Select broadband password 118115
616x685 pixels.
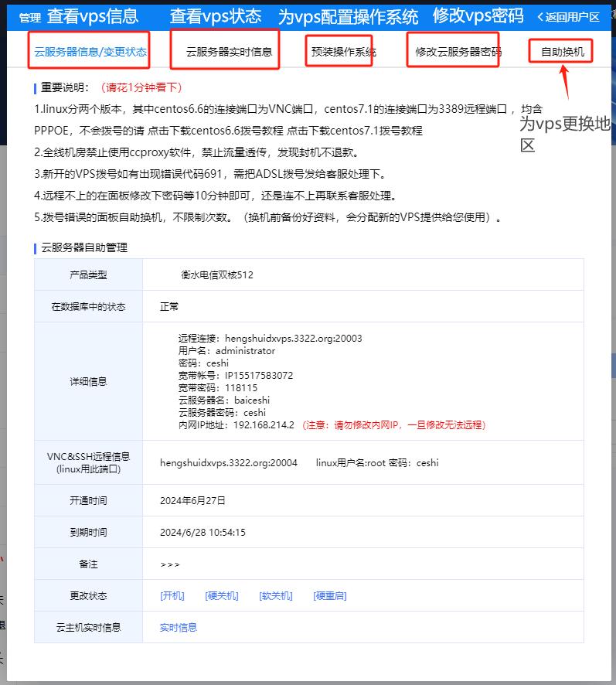[x=240, y=388]
